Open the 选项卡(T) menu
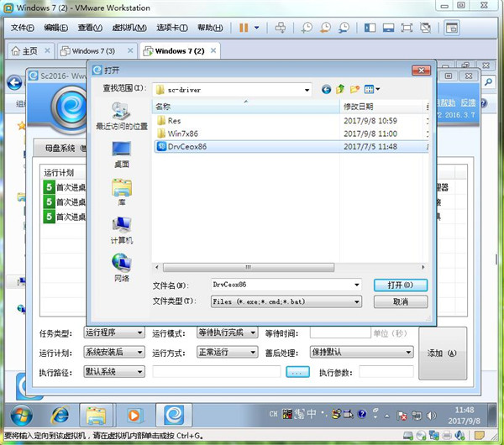The image size is (504, 445). point(172,28)
